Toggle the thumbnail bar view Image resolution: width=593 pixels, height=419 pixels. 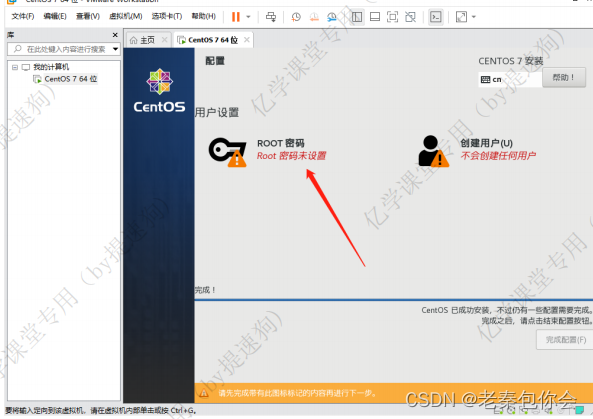coord(375,17)
